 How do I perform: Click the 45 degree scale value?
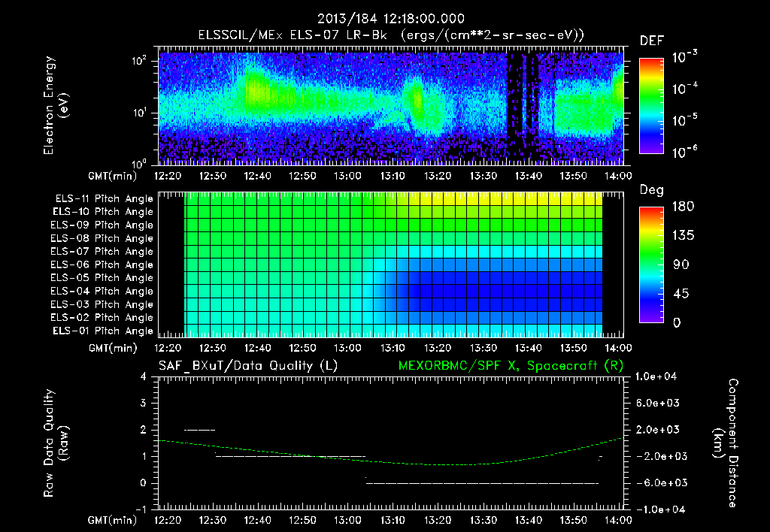[x=681, y=294]
